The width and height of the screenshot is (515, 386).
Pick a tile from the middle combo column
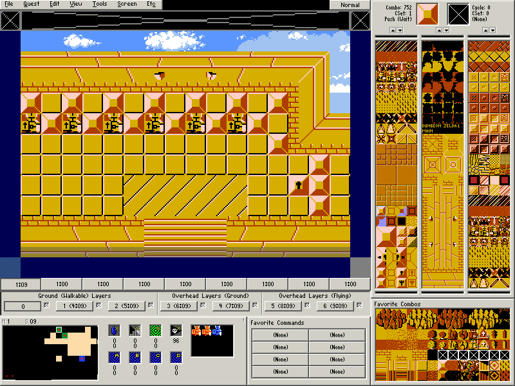(x=442, y=164)
